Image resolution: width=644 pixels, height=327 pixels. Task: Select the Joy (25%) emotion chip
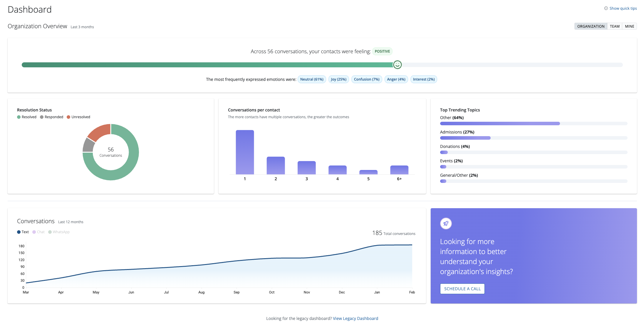[338, 79]
